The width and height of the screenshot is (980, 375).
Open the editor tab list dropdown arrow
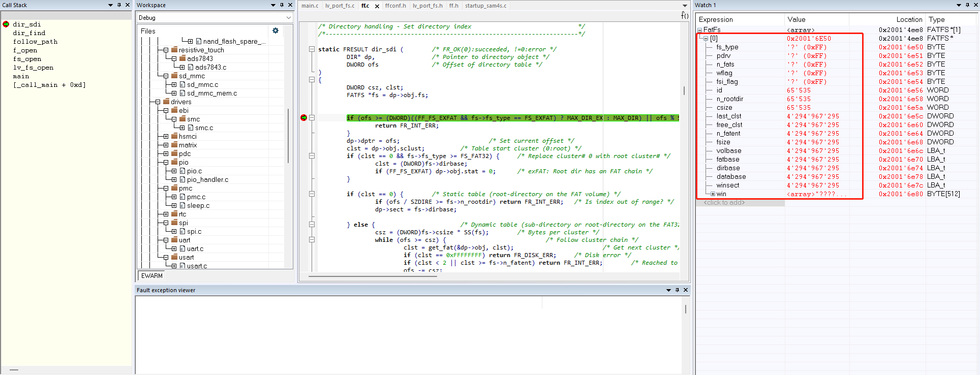pyautogui.click(x=685, y=6)
